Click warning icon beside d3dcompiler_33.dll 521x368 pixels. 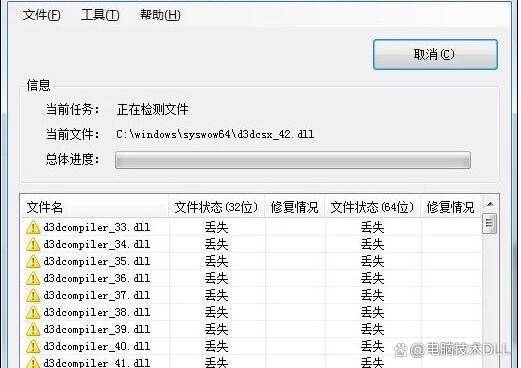33,227
